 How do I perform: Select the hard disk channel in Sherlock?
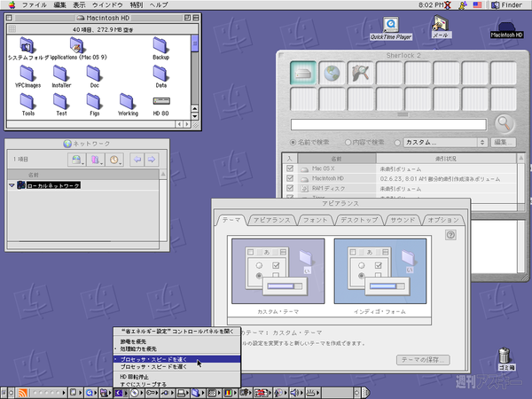tap(304, 74)
